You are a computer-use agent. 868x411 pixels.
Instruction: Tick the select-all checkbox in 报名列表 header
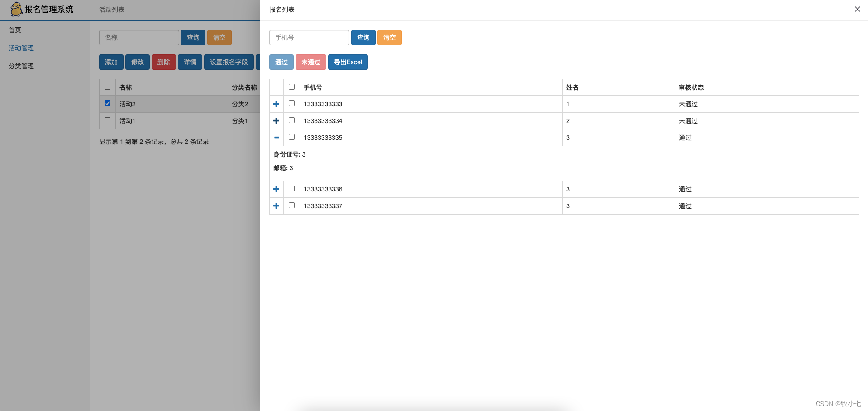tap(291, 87)
